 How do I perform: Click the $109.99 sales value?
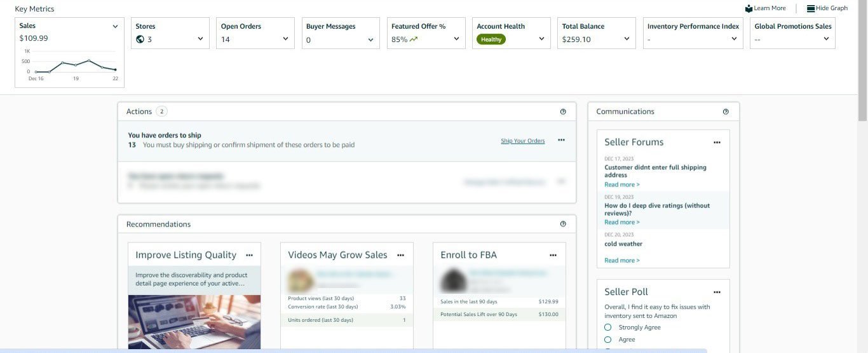click(x=34, y=38)
